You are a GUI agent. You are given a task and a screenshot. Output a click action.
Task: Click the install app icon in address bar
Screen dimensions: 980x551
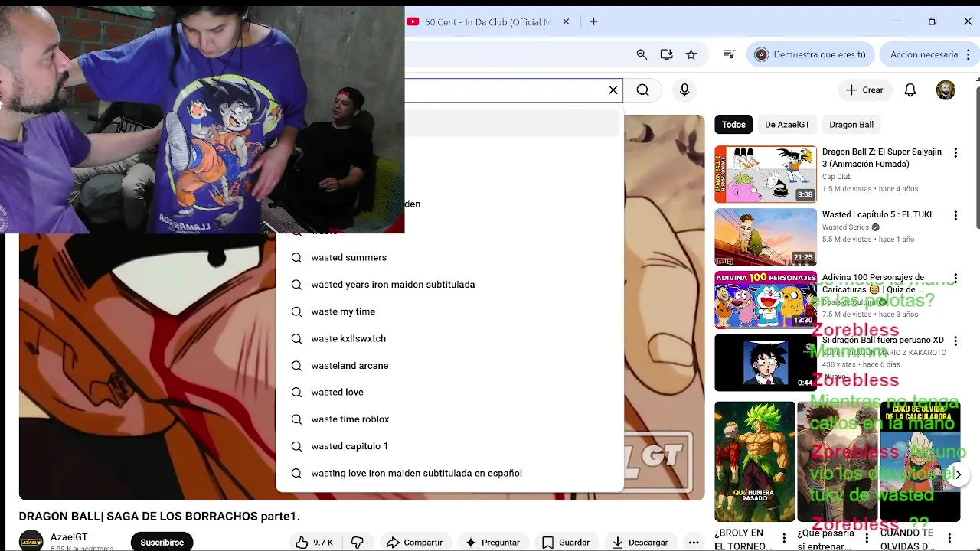click(666, 54)
